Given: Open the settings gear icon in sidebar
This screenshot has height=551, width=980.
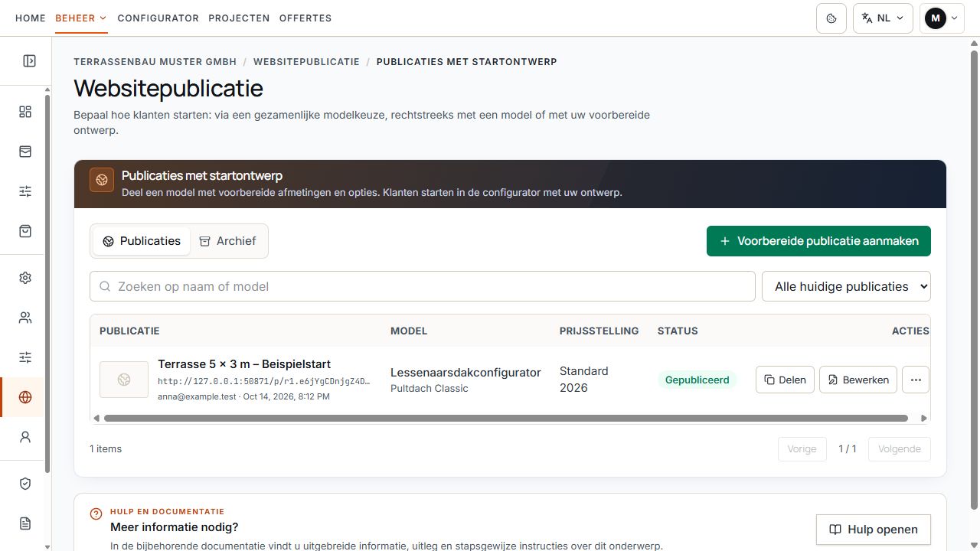Looking at the screenshot, I should [25, 278].
